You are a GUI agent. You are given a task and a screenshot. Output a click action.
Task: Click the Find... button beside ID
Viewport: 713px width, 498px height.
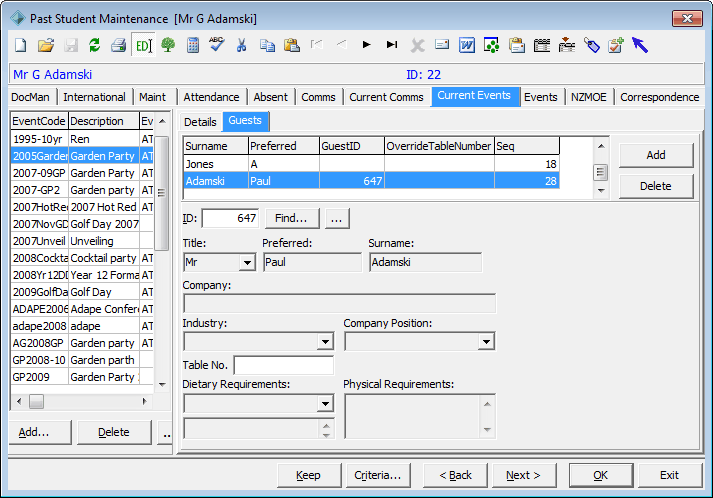(x=292, y=218)
